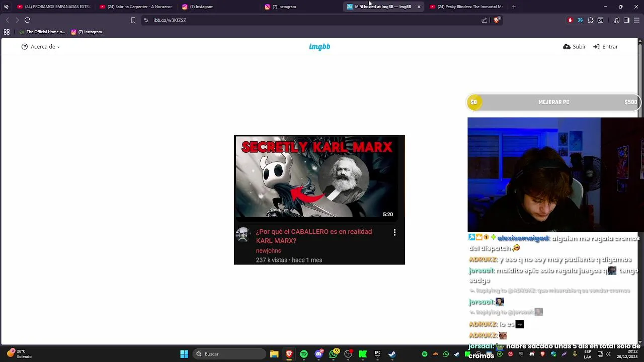Open the weather widget showing 28°C Soleado
The height and width of the screenshot is (362, 644).
point(19,354)
